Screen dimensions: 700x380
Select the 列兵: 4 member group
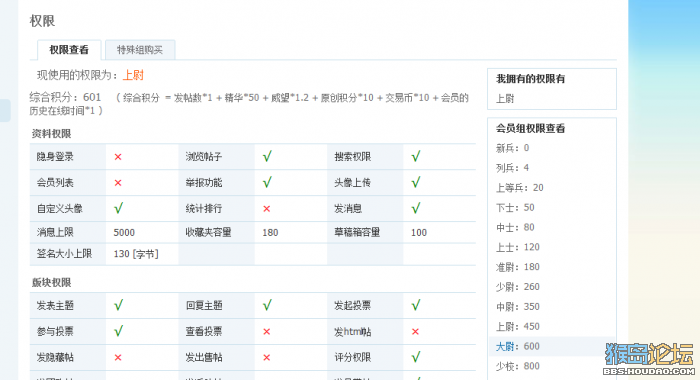tap(512, 168)
